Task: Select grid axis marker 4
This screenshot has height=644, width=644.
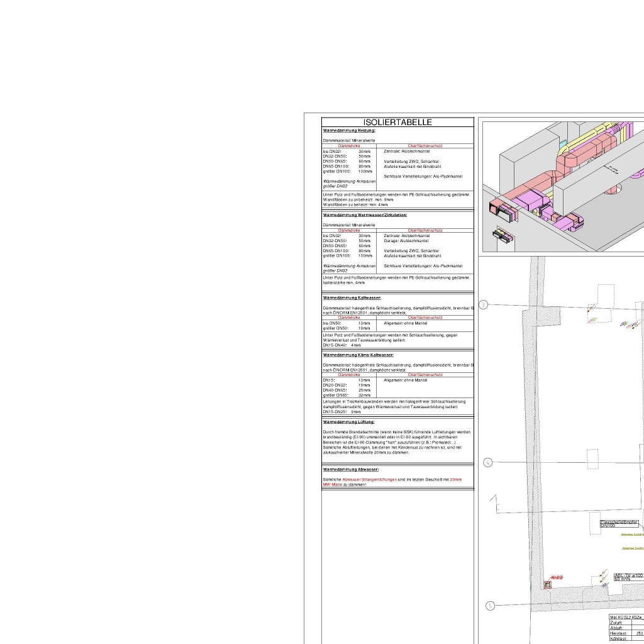Action: tap(488, 463)
